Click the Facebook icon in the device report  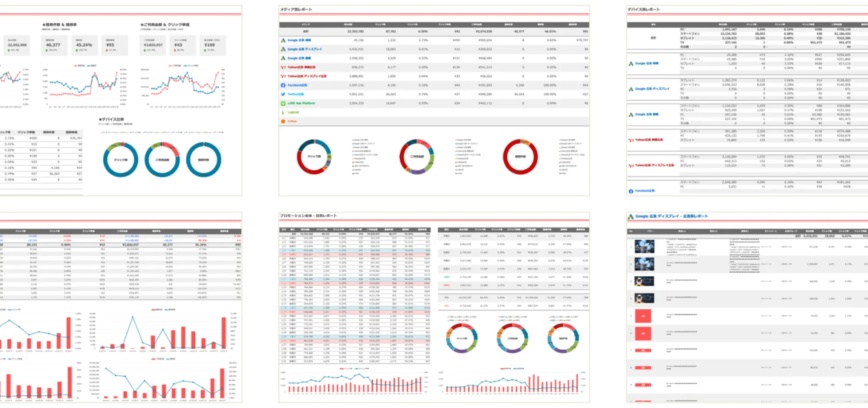pyautogui.click(x=631, y=191)
